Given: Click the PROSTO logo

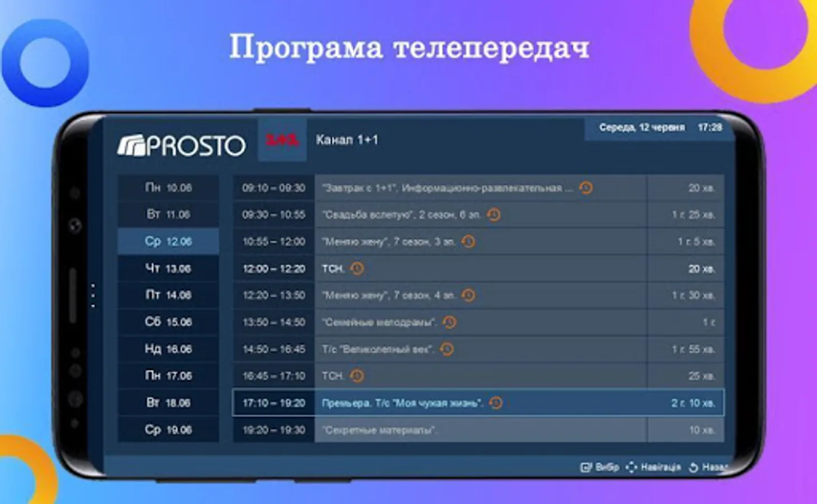Looking at the screenshot, I should click(x=182, y=146).
